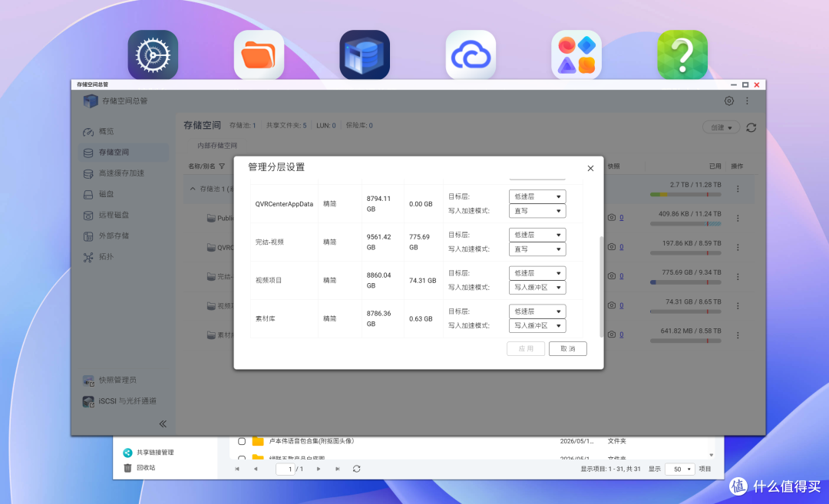
Task: Open actions menu for the 74.31 GB row
Action: (x=738, y=306)
